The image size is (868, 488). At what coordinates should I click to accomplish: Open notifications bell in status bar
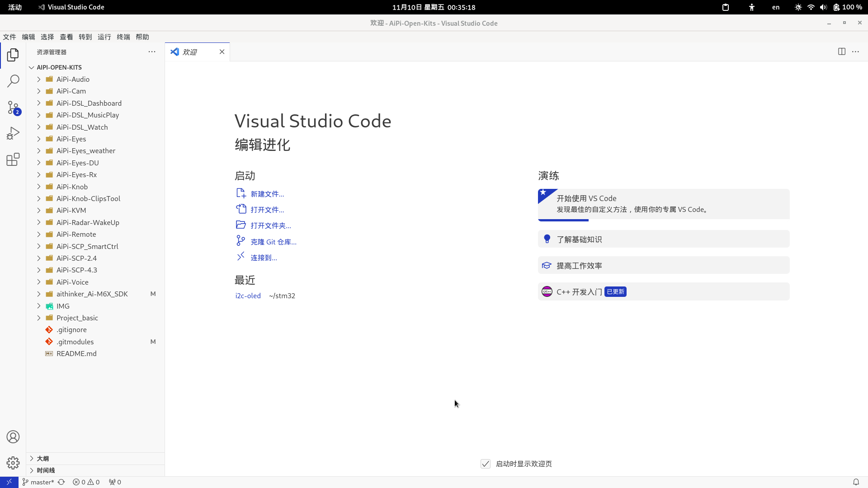[856, 482]
